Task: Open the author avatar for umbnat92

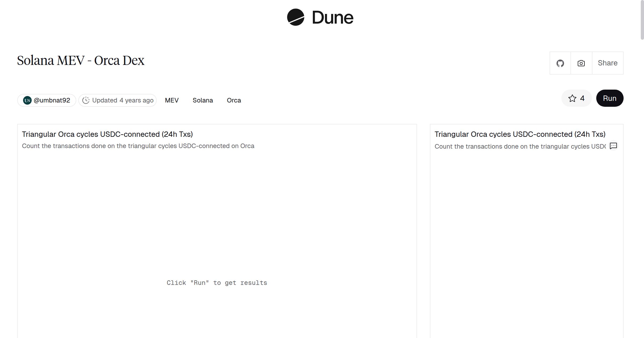Action: tap(27, 100)
